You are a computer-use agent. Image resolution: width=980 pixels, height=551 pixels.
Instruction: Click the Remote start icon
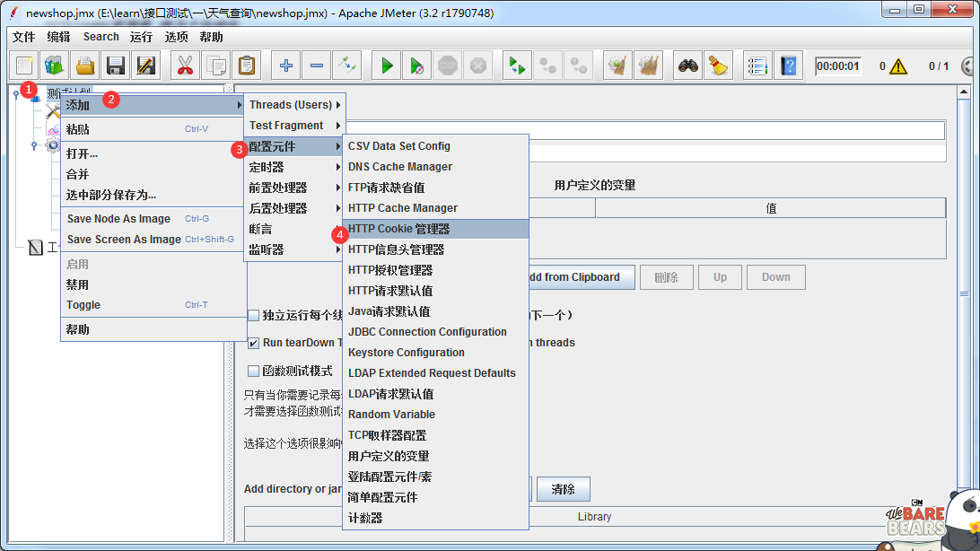tap(517, 66)
